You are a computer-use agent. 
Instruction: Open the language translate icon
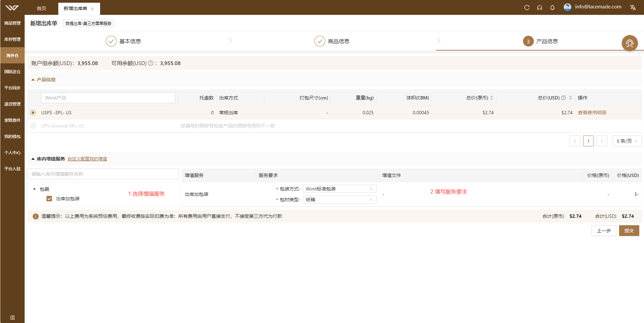point(633,7)
